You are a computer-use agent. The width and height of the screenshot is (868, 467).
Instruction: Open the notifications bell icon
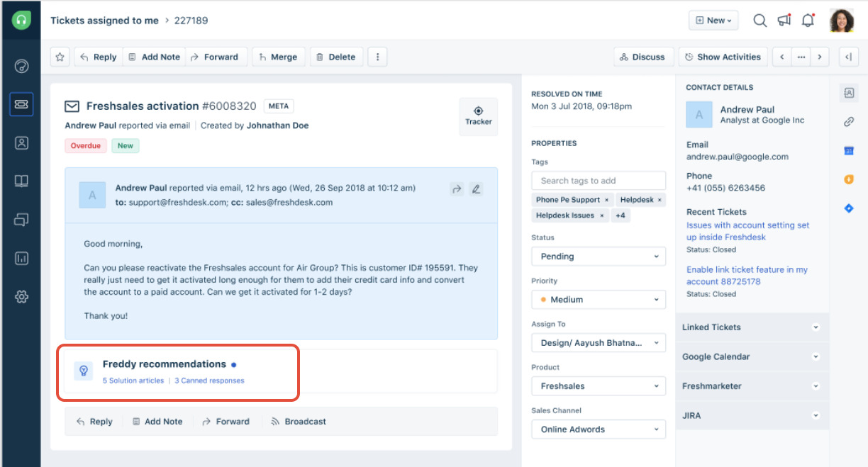(808, 21)
